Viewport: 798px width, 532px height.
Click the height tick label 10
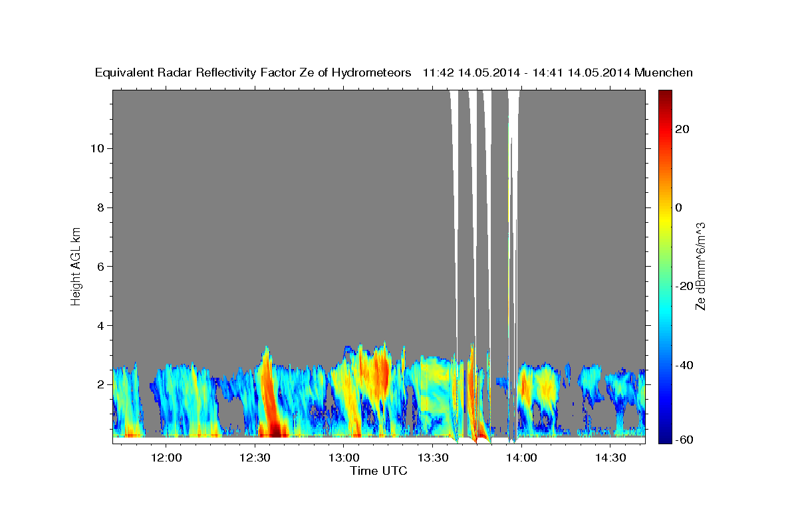tap(96, 148)
